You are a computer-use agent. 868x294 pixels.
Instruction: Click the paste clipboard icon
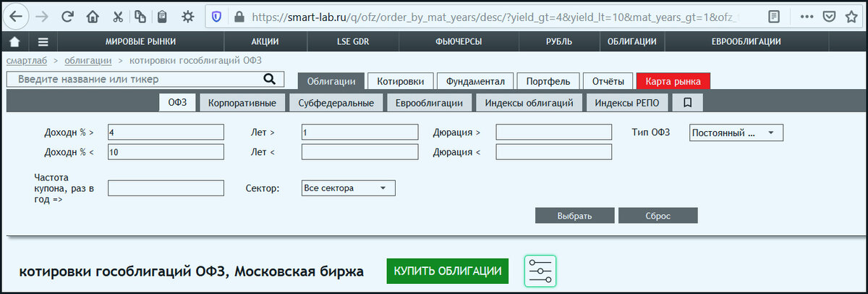pyautogui.click(x=163, y=16)
